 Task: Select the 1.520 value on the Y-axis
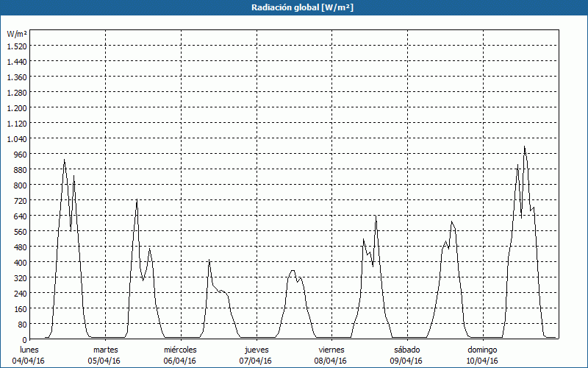click(x=16, y=46)
